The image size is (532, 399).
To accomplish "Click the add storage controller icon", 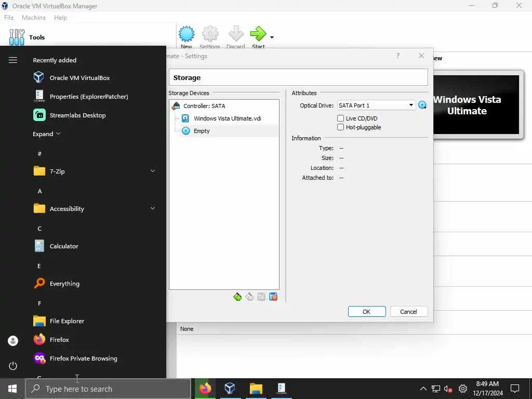I will pos(237,297).
